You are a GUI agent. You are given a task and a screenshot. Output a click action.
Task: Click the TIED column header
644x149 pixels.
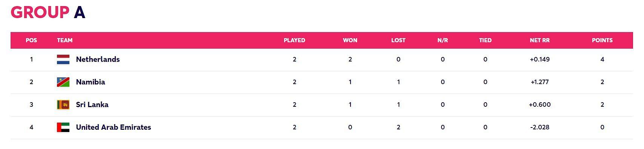click(485, 40)
